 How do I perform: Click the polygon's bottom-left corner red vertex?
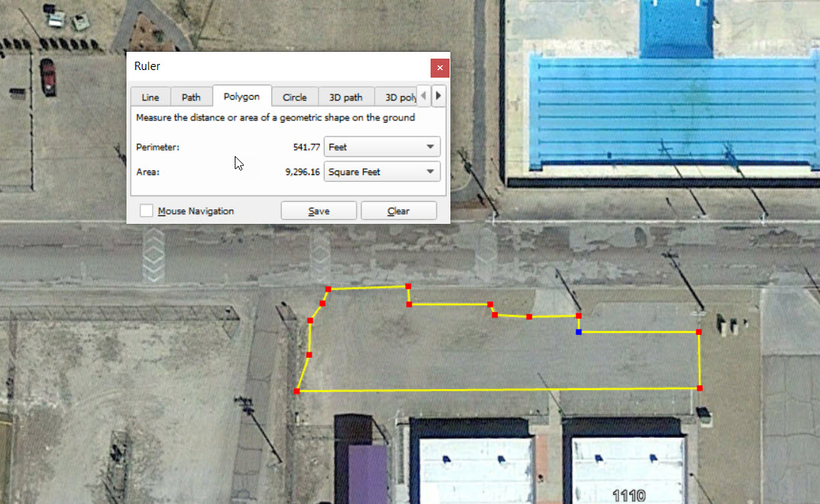point(296,391)
